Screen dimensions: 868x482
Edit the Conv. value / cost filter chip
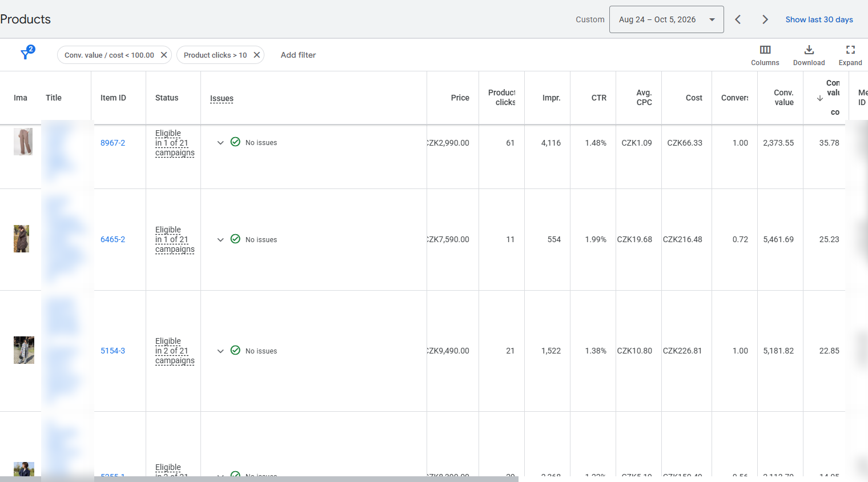109,55
